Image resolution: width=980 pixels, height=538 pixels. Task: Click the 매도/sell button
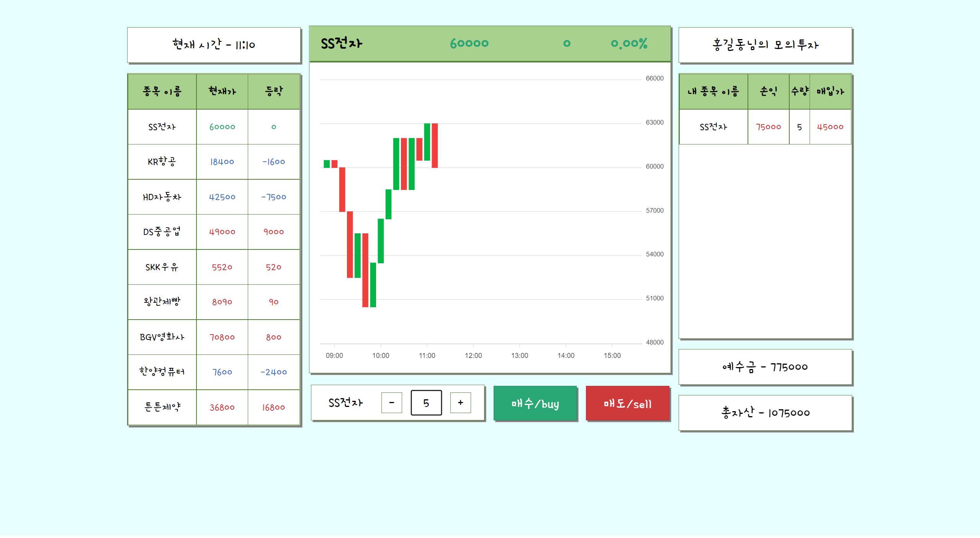(627, 403)
